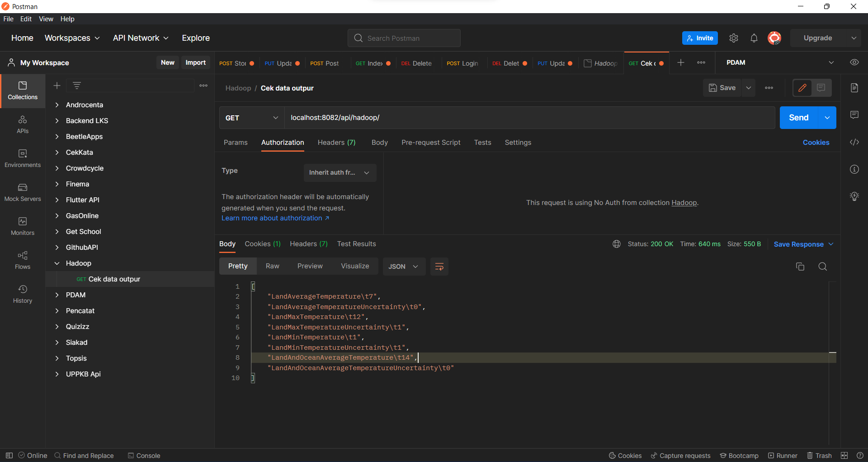Image resolution: width=868 pixels, height=462 pixels.
Task: Open the Monitors sidebar panel
Action: [23, 227]
